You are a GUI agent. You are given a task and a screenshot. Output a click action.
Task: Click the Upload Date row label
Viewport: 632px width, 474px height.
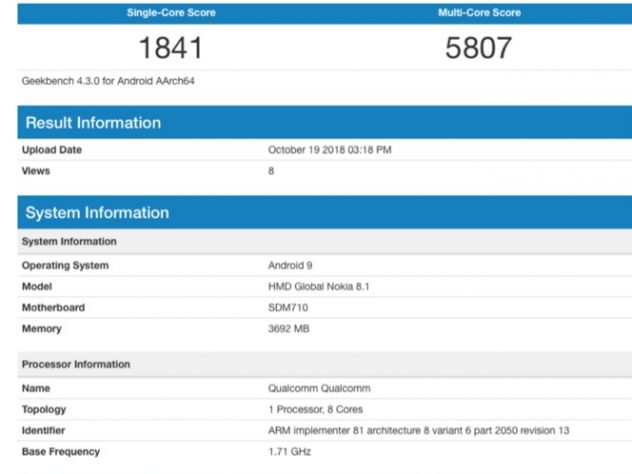[52, 150]
